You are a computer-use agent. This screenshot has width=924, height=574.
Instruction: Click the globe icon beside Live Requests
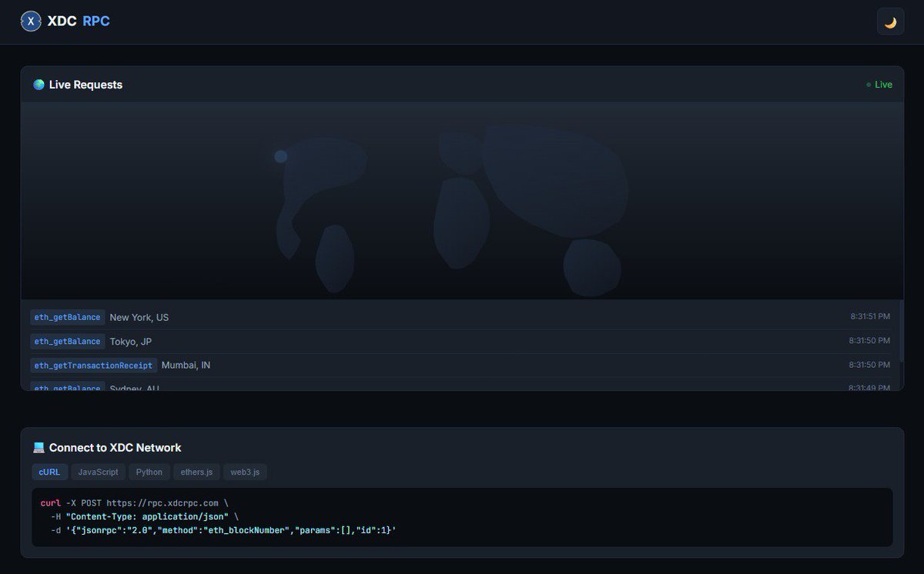click(x=38, y=85)
